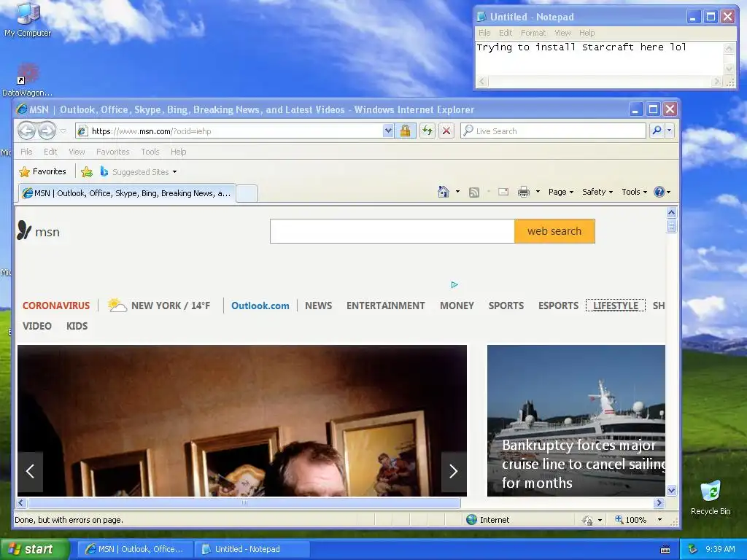Click next slide arrow on news carousel
The height and width of the screenshot is (560, 747).
[x=454, y=472]
